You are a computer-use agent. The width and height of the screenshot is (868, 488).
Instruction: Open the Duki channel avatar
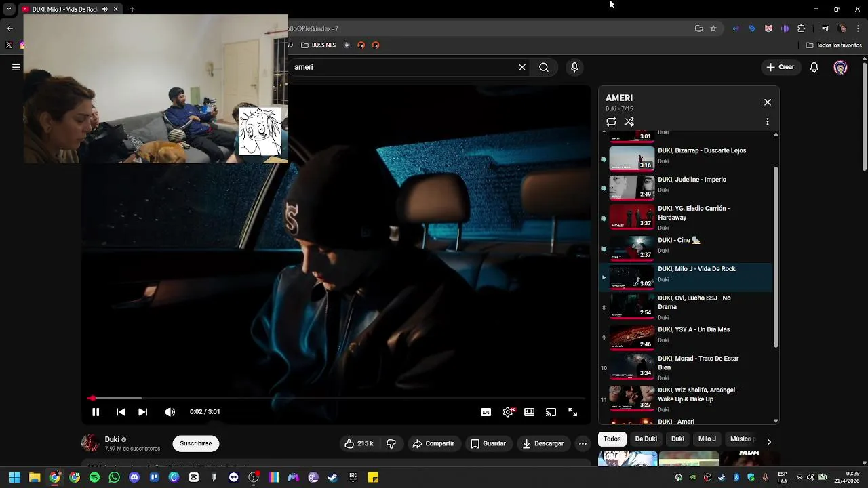90,443
